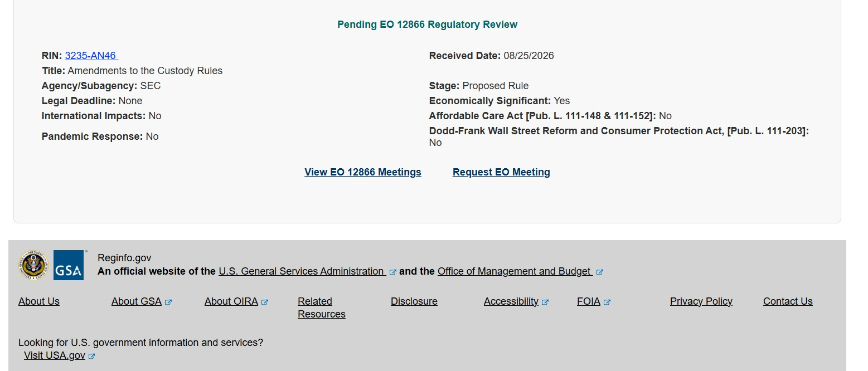Open the About Us footer link
The width and height of the screenshot is (868, 371).
click(x=39, y=301)
